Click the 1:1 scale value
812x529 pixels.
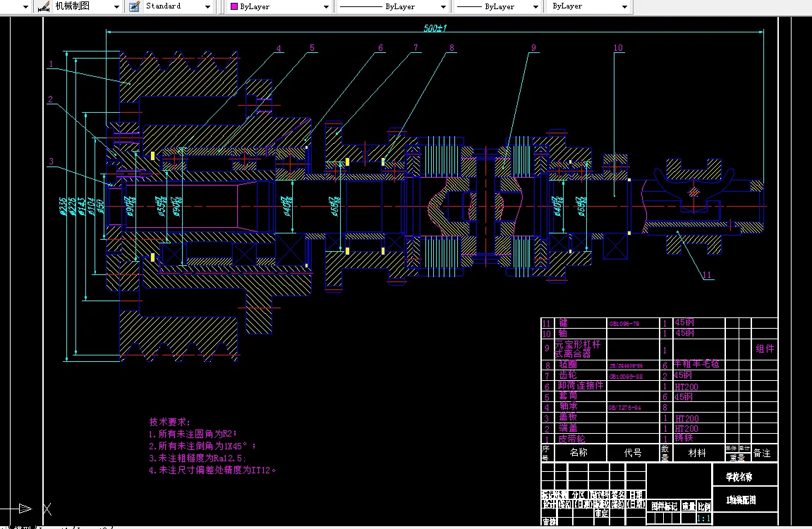pos(704,518)
